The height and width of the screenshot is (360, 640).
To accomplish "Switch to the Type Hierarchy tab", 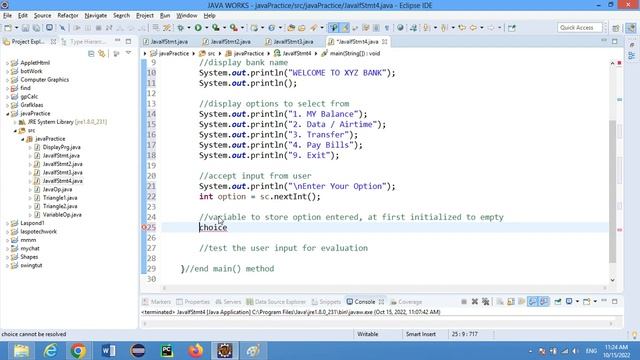I will (x=84, y=42).
